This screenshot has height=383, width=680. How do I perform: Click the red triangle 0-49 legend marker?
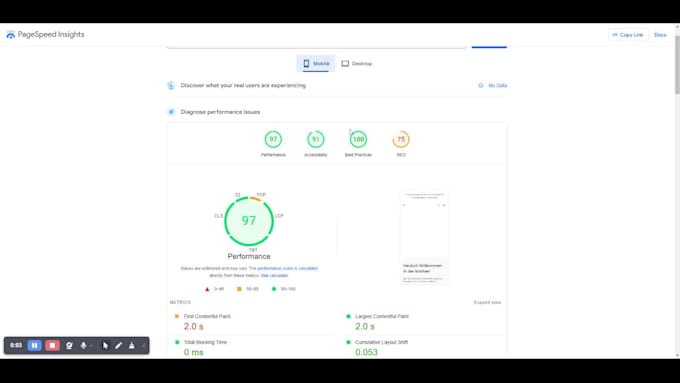tap(207, 289)
